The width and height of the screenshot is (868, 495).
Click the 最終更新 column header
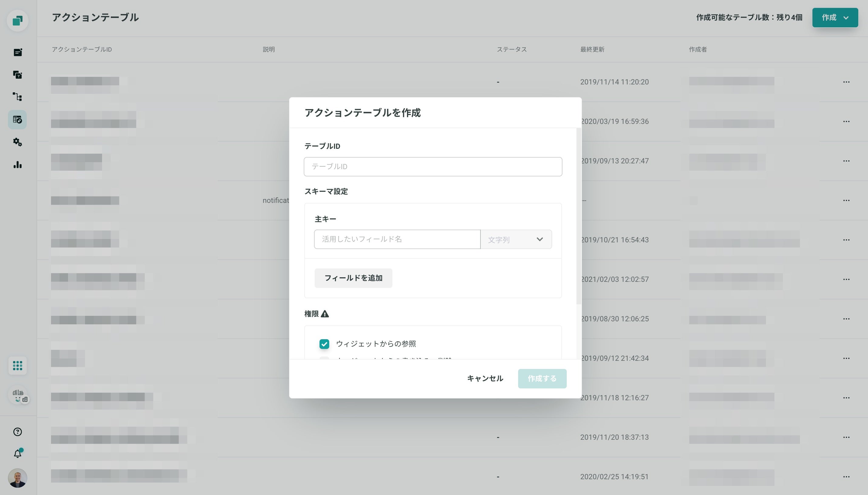(592, 49)
